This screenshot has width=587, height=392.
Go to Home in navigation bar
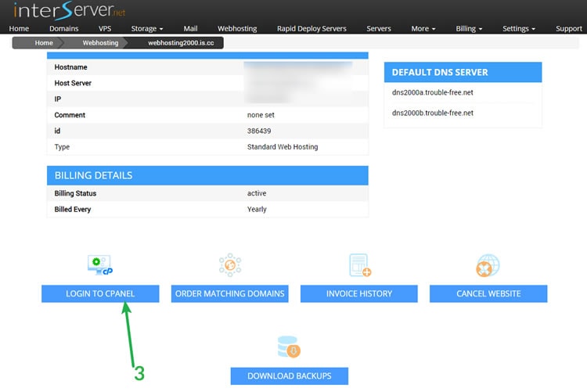click(19, 28)
